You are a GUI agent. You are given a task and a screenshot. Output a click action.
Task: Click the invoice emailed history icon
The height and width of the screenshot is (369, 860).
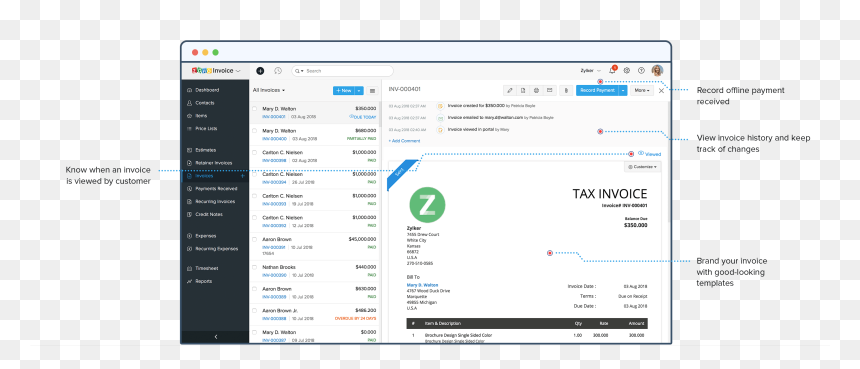440,117
